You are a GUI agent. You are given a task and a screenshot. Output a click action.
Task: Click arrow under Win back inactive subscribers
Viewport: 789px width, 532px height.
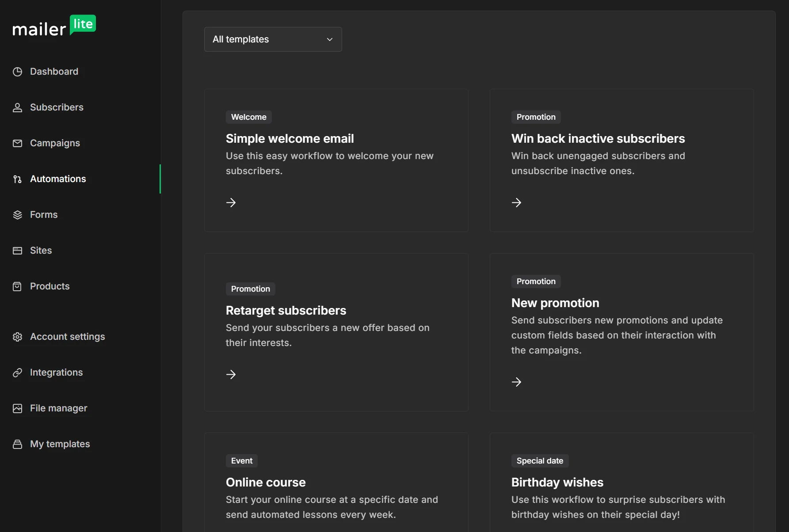[x=516, y=202]
